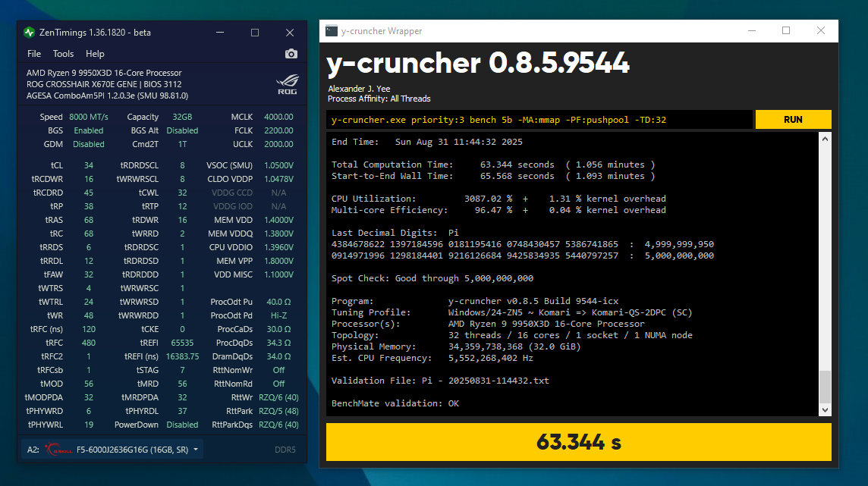The image size is (868, 486).
Task: Click the G.Skill logo in the memory module selector
Action: click(x=58, y=450)
